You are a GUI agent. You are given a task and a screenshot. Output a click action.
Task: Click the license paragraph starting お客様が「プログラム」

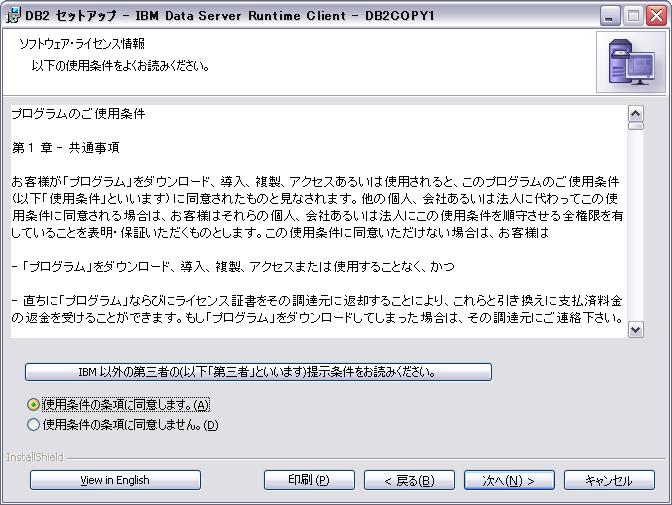point(317,207)
